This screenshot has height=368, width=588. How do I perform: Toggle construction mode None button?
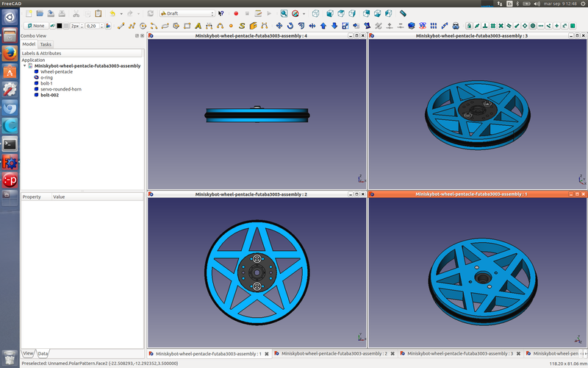tap(36, 26)
